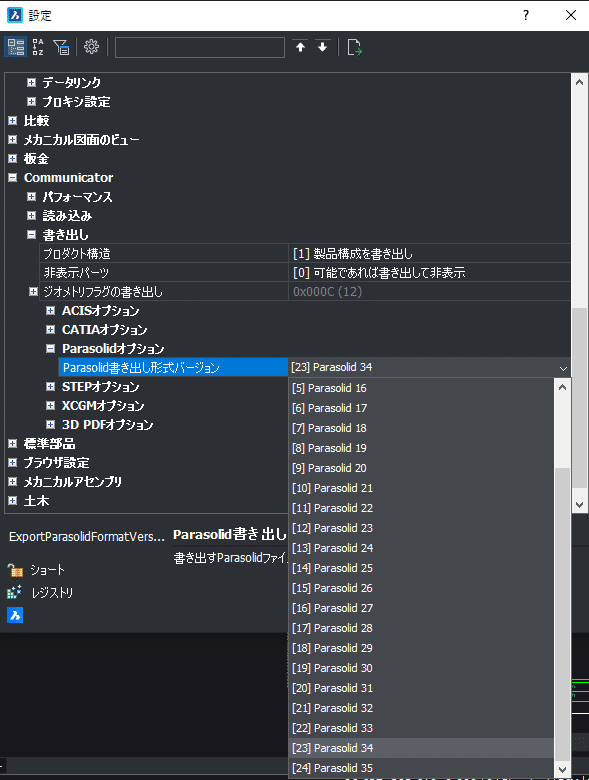589x780 pixels.
Task: Switch to alphabetical sort view icon
Action: (x=38, y=47)
